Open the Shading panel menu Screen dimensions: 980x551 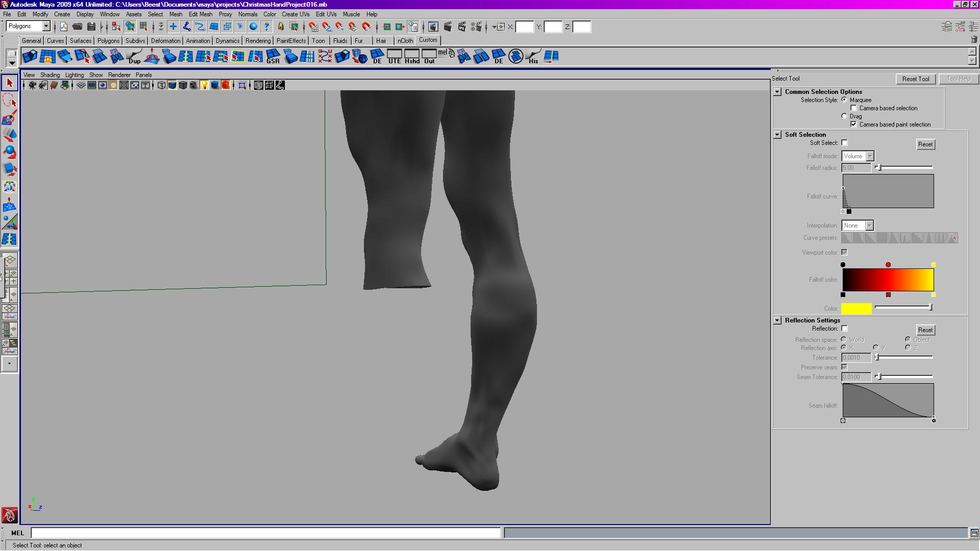50,75
